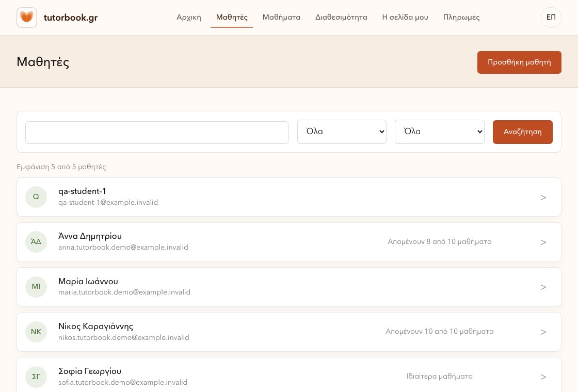Screen dimensions: 578x392
Task: Click the Q avatar for qa-student-1
Action: [36, 197]
